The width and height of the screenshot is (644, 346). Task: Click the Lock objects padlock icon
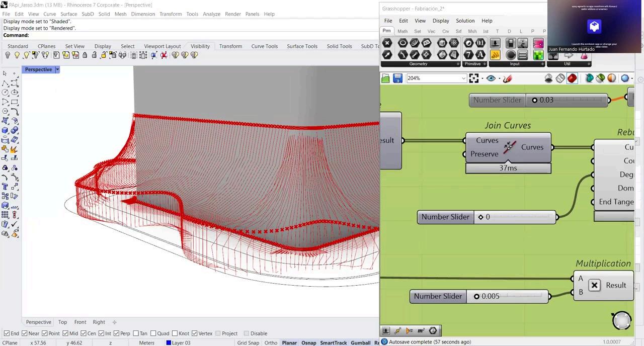(x=85, y=55)
